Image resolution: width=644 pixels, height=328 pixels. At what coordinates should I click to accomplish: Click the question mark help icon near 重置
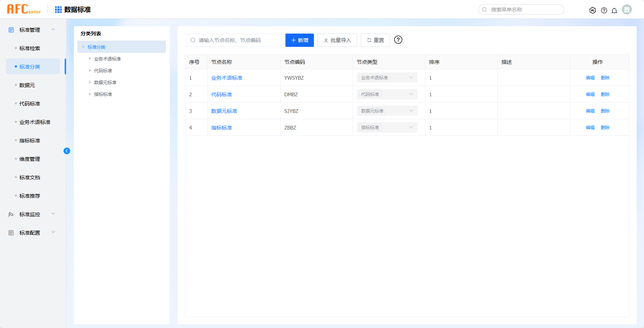tap(398, 40)
